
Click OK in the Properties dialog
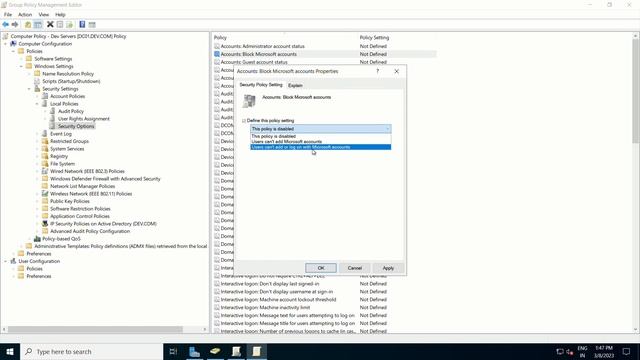[321, 268]
